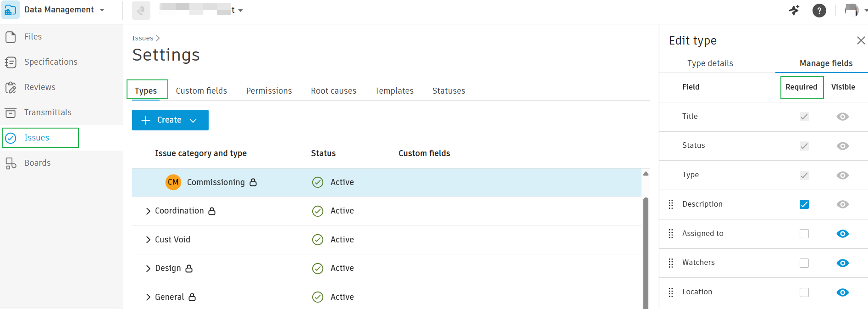The image size is (868, 309).
Task: Click the Status column header in table
Action: [323, 153]
